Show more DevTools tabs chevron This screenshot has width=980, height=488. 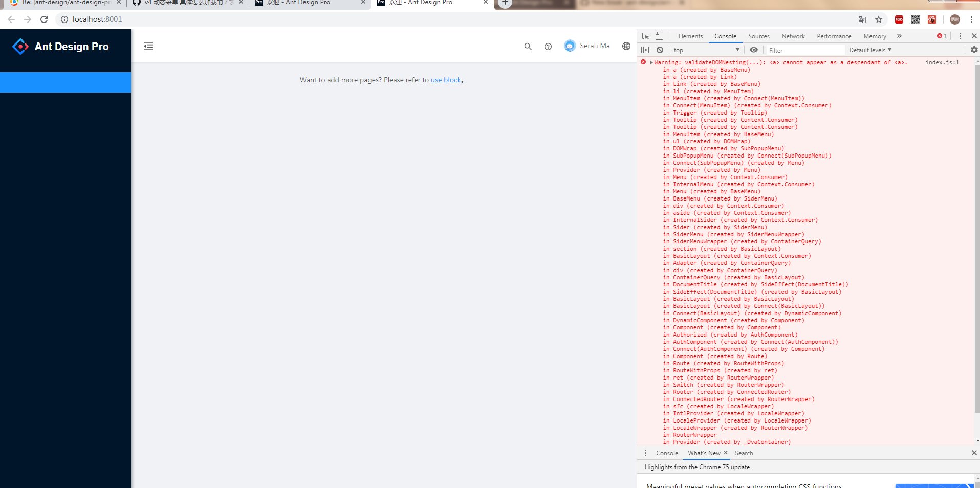(x=899, y=36)
